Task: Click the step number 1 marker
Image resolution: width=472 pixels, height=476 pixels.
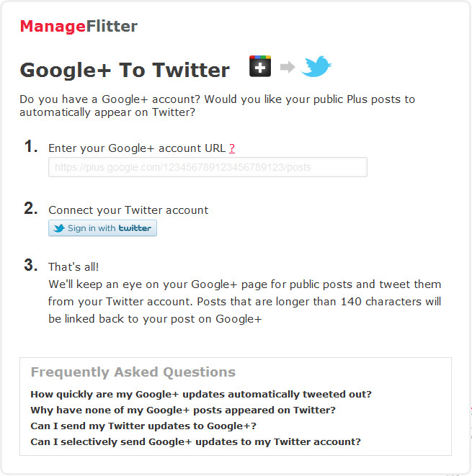Action: pos(31,146)
